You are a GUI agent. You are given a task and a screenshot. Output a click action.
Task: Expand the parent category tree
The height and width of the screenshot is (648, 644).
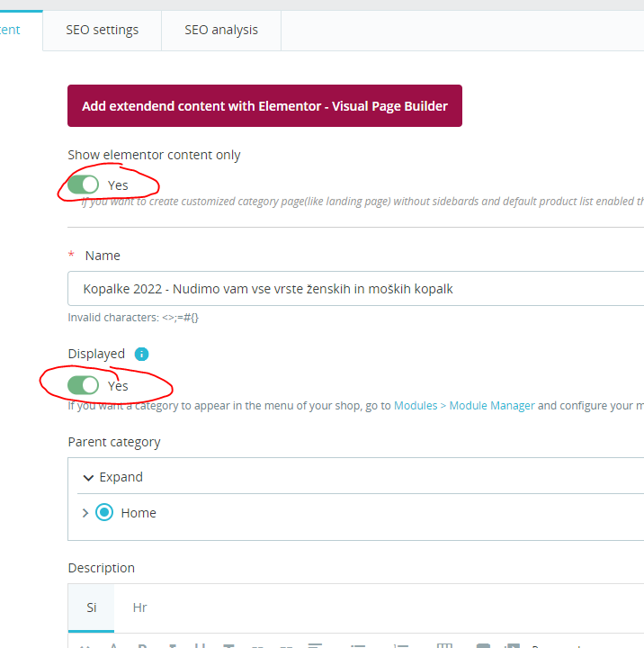pyautogui.click(x=112, y=477)
